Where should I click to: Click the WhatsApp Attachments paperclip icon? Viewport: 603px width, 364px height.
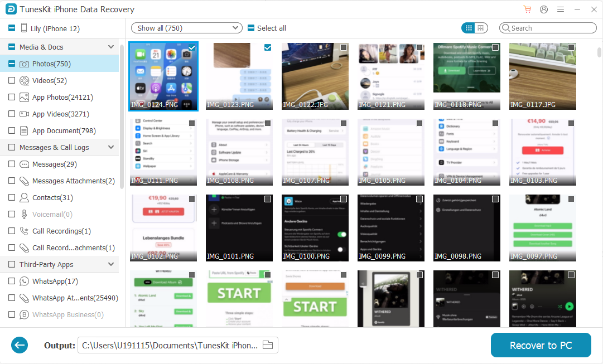click(x=24, y=298)
